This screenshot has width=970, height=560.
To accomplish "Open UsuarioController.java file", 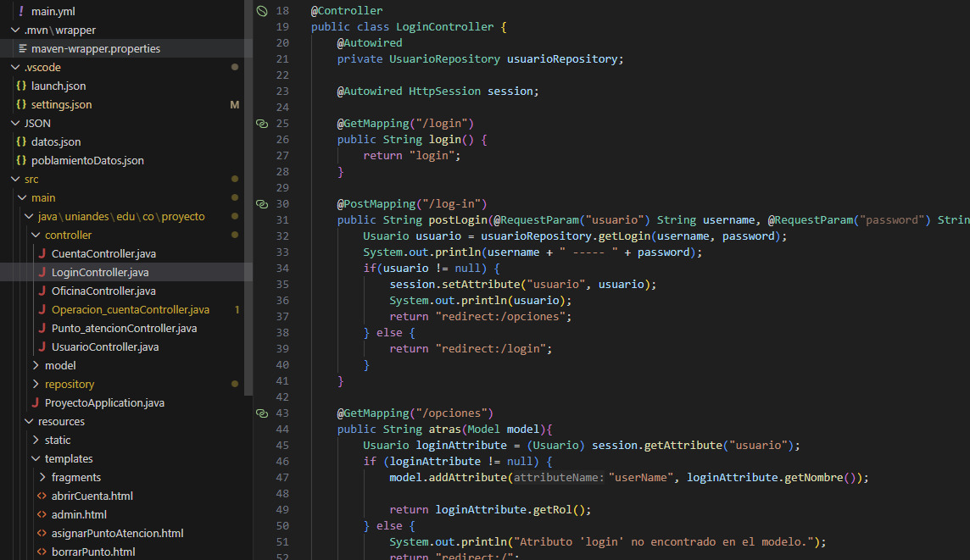I will coord(105,347).
